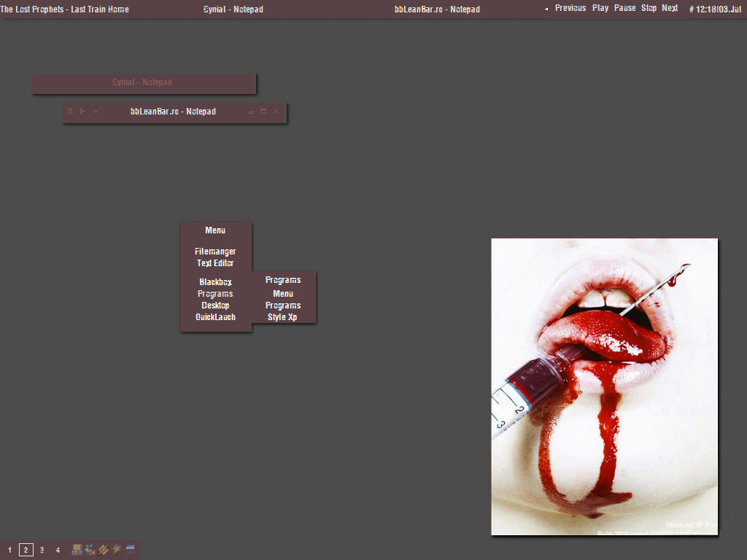Click small arrow left of Previous
The height and width of the screenshot is (560, 747).
546,9
